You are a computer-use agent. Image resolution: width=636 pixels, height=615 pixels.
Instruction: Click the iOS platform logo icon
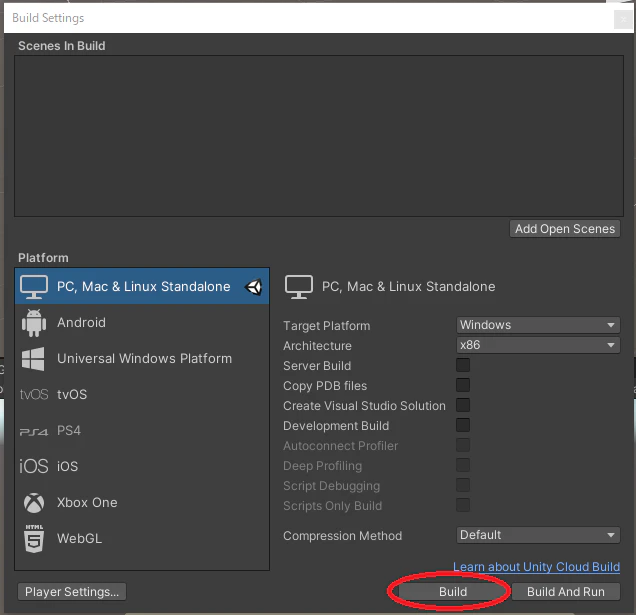(x=34, y=466)
